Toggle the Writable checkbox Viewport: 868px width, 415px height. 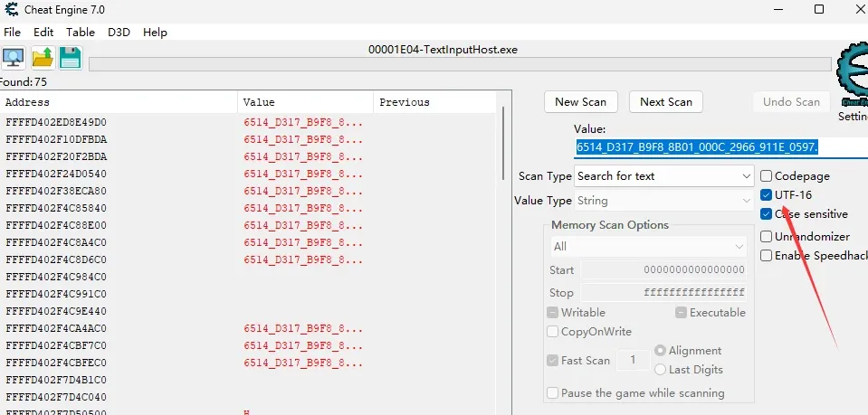(x=552, y=313)
